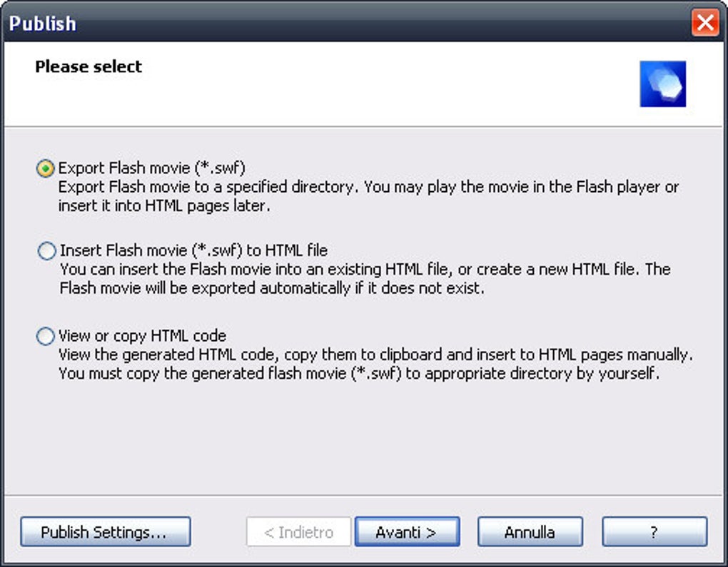The height and width of the screenshot is (567, 728).
Task: Open help with the question mark button
Action: coord(654,532)
